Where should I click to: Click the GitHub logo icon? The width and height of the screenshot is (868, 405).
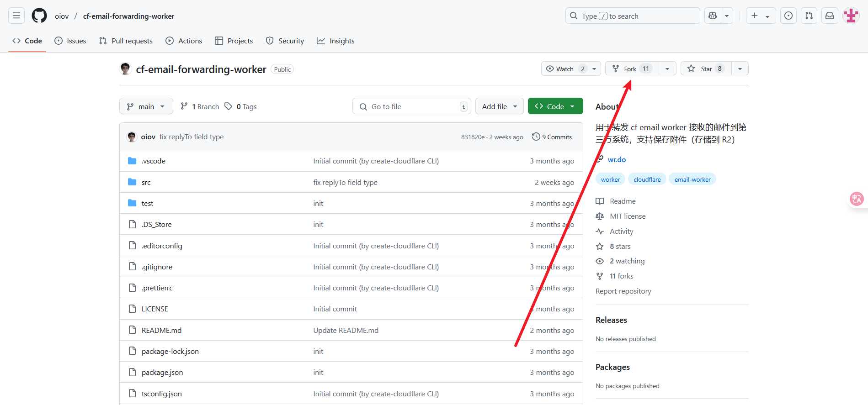pos(39,16)
